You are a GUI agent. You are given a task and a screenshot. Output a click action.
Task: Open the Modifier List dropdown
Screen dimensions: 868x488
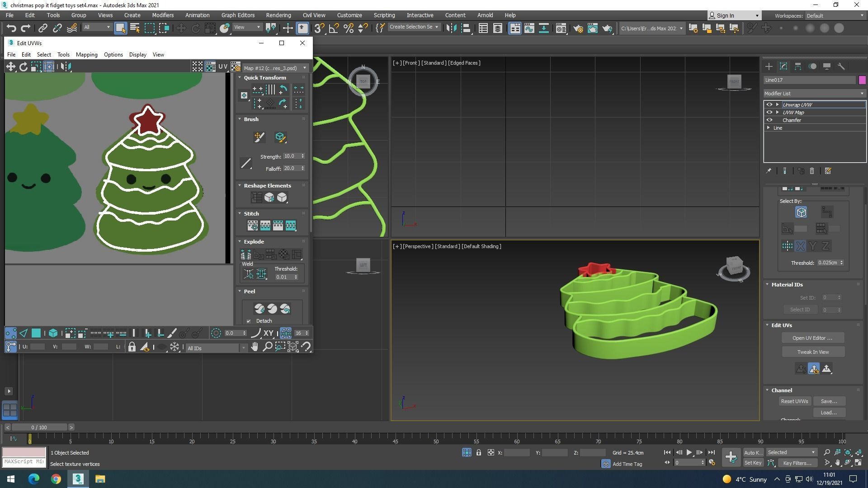click(814, 94)
